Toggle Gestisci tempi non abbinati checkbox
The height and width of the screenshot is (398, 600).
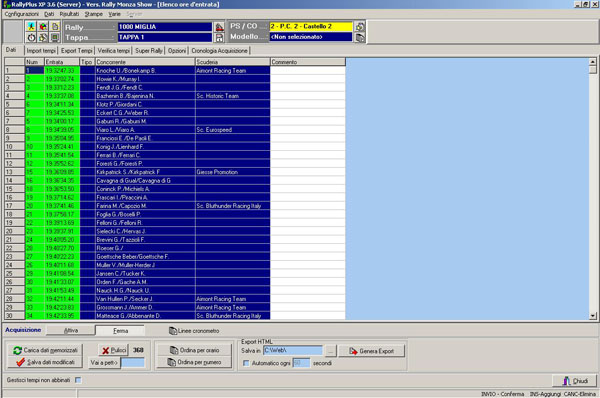point(78,380)
